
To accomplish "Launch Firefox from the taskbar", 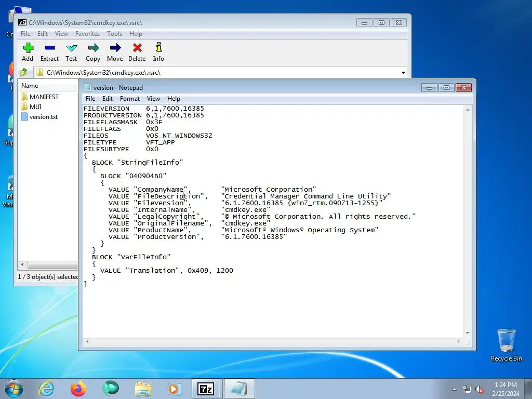I will [x=78, y=389].
